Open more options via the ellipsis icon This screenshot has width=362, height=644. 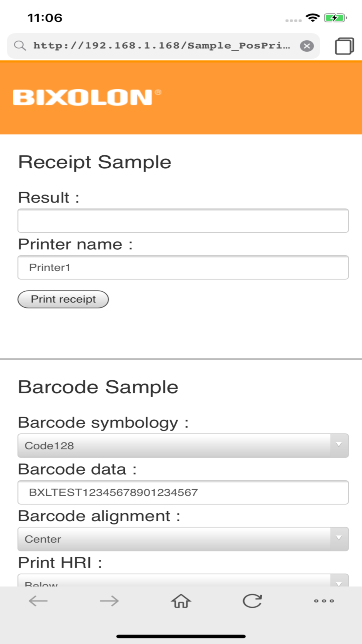pos(324,601)
